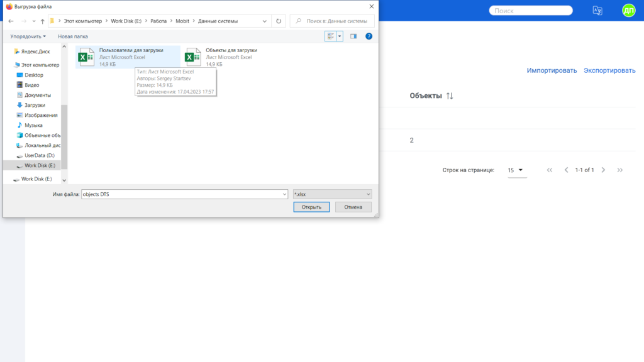Open the *.xlsx file type dropdown
Viewport: 644px width, 362px height.
[332, 194]
